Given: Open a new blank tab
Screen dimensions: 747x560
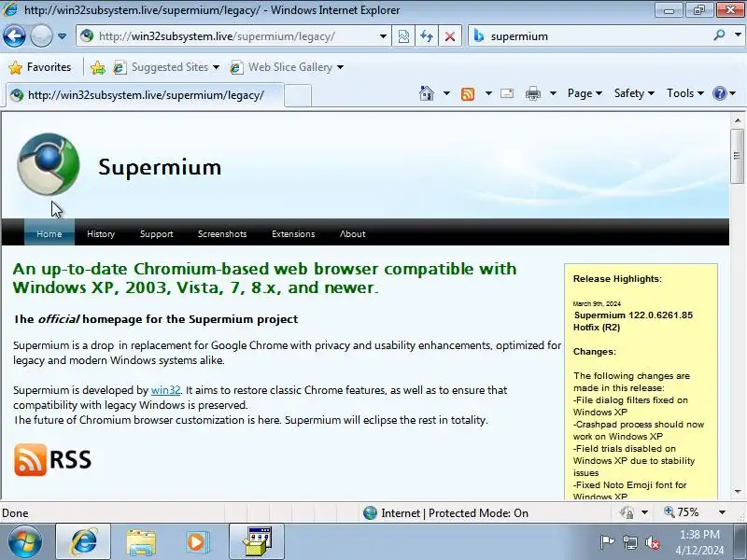Looking at the screenshot, I should [x=299, y=96].
